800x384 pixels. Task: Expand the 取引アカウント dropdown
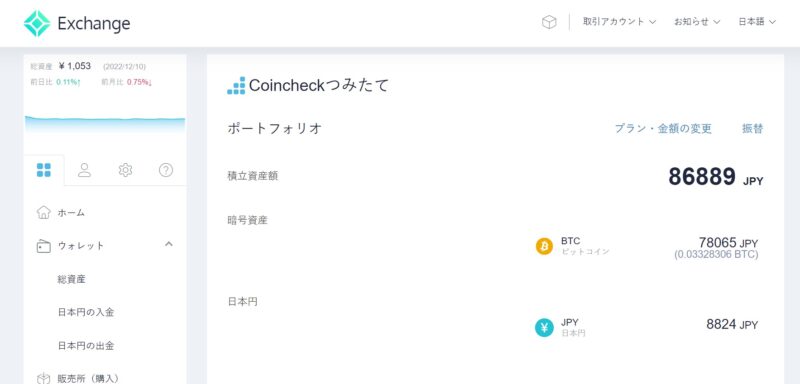tap(619, 22)
